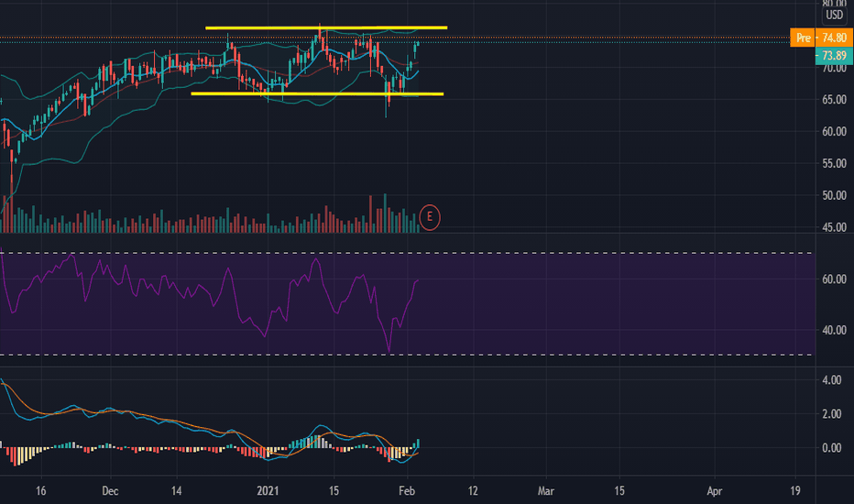
Task: Click the Feb label on the time axis
Action: [407, 491]
